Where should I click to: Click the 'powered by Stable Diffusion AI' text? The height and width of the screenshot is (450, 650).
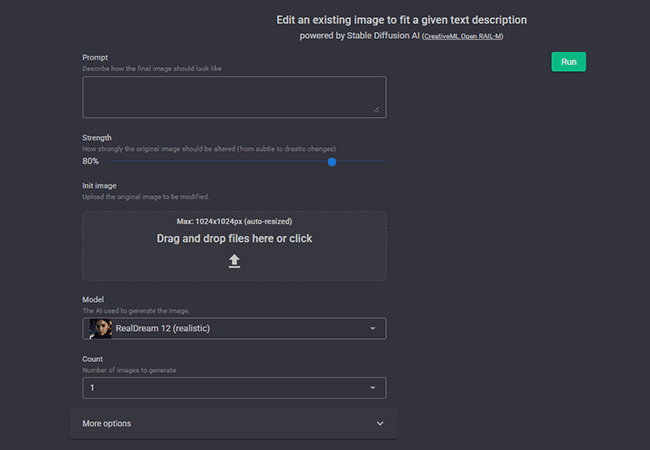coord(360,36)
